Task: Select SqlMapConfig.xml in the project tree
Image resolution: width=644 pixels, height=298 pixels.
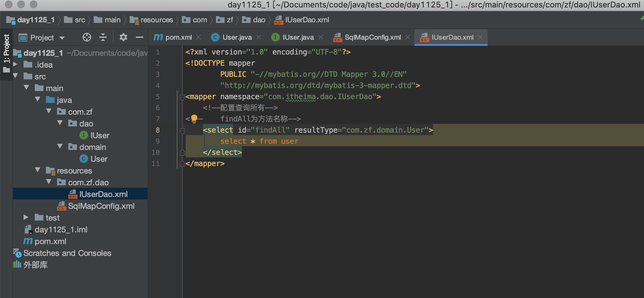Action: 101,206
